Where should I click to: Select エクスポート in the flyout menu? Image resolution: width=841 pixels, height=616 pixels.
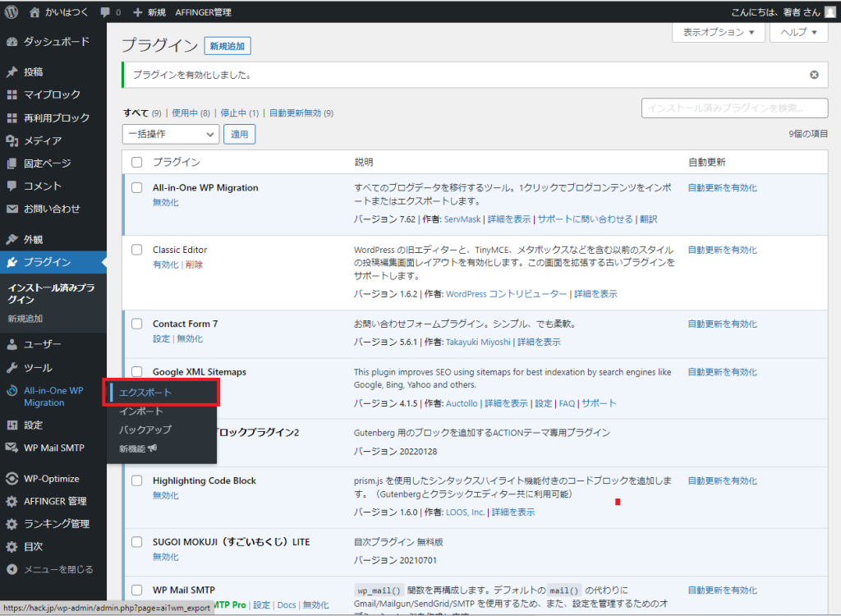coord(145,393)
